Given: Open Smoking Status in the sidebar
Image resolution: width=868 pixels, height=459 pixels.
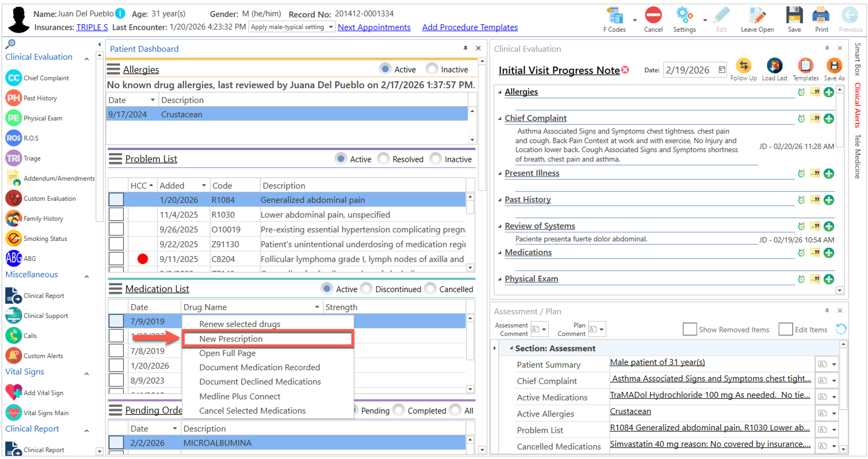Looking at the screenshot, I should pos(45,239).
